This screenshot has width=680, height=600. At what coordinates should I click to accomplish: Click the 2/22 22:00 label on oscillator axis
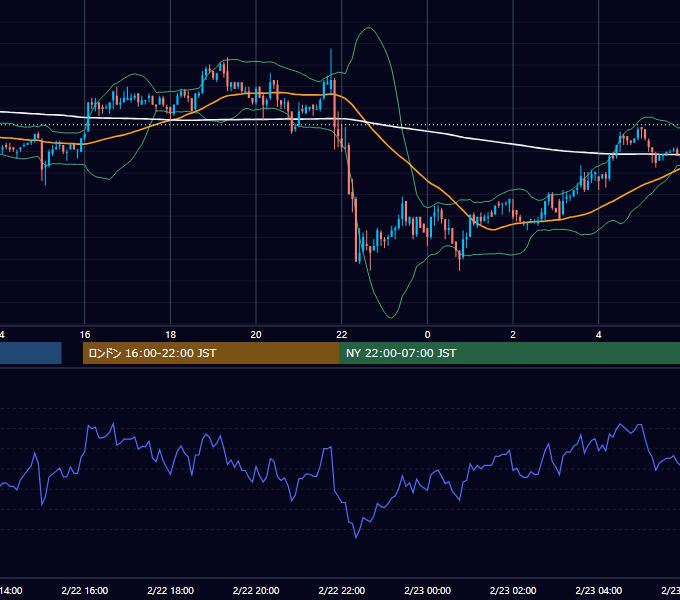[342, 590]
